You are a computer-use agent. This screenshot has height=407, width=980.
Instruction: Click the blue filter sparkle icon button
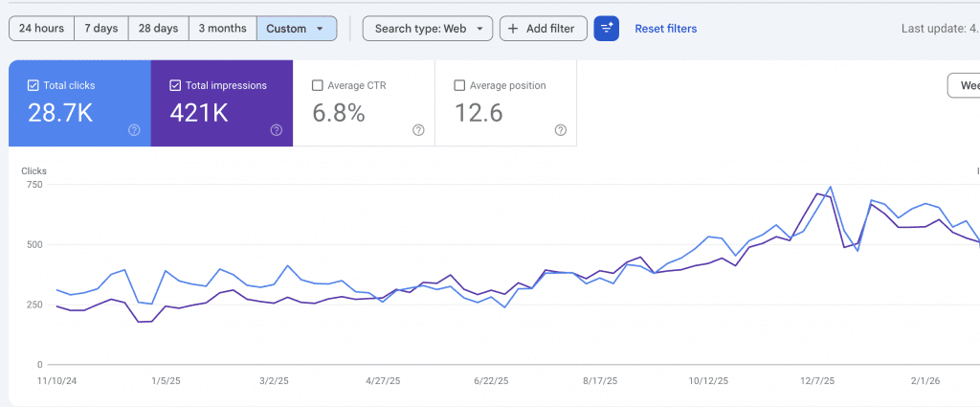coord(607,29)
